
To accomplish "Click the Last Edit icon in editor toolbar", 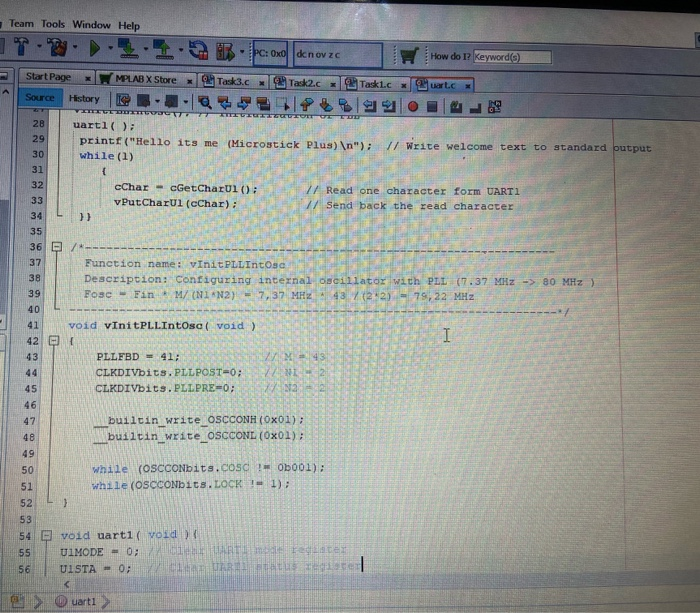I will [x=123, y=100].
